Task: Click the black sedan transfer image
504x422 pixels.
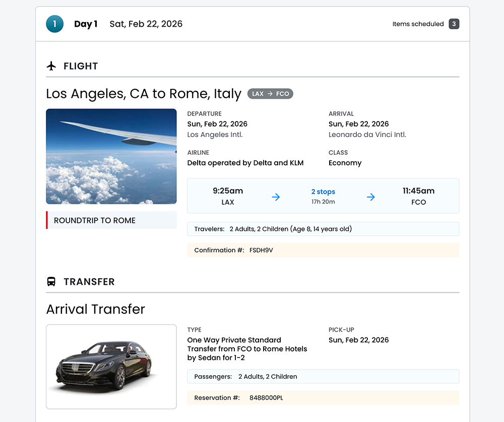Action: pos(111,367)
